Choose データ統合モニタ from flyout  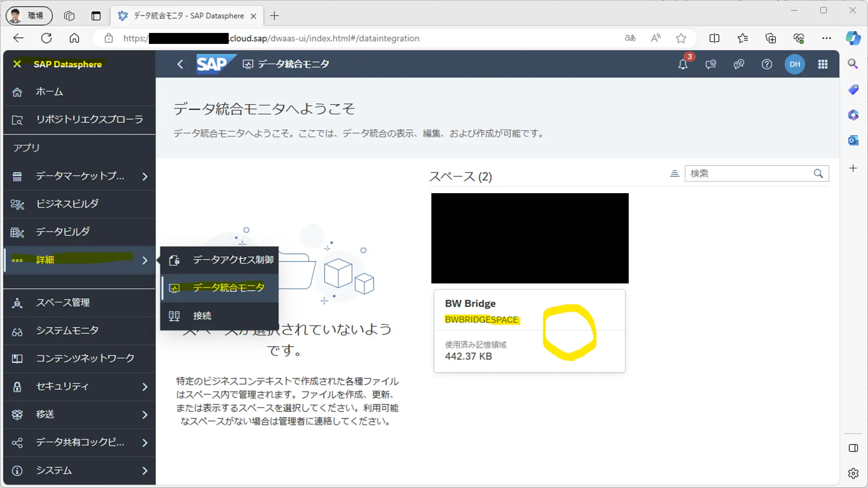click(220, 288)
